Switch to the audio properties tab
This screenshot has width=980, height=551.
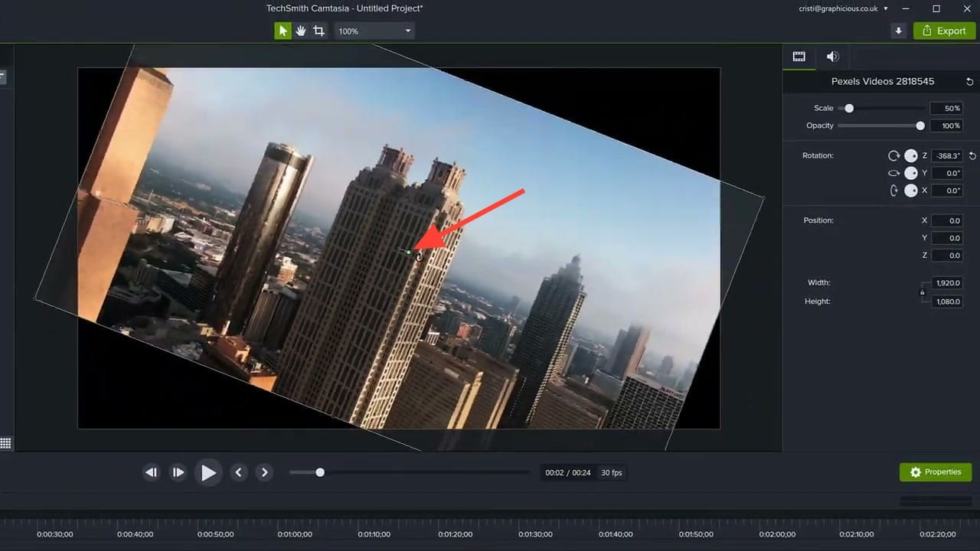[x=833, y=56]
